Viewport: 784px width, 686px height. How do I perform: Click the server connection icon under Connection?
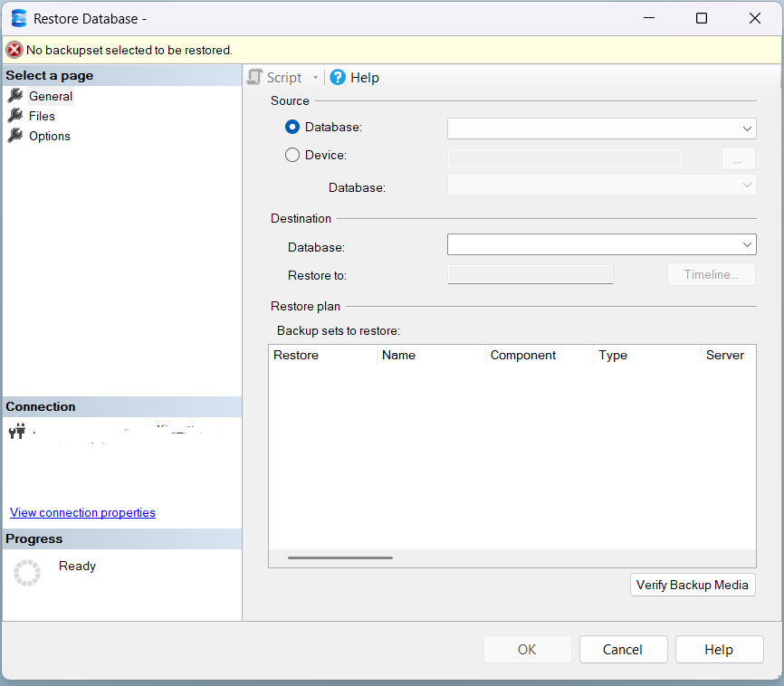15,431
